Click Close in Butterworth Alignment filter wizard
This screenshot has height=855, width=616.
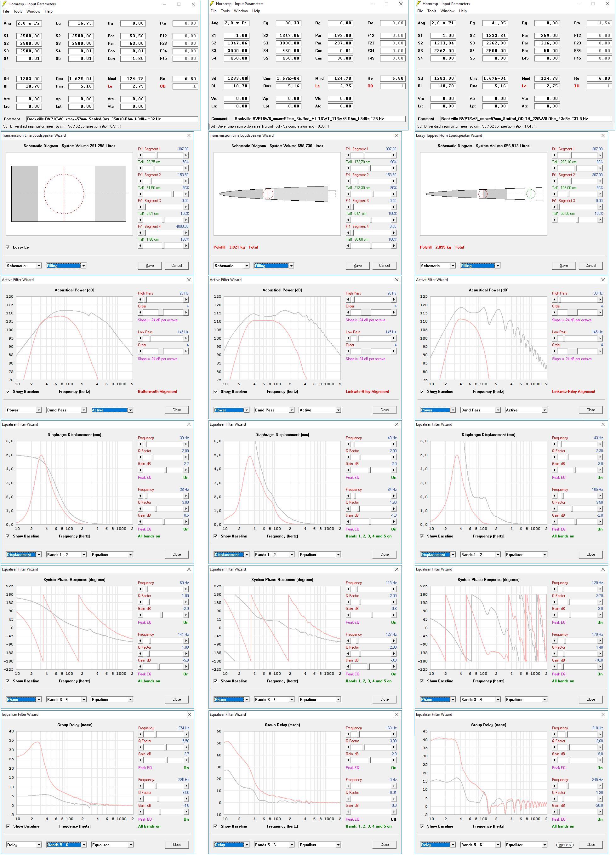[177, 410]
